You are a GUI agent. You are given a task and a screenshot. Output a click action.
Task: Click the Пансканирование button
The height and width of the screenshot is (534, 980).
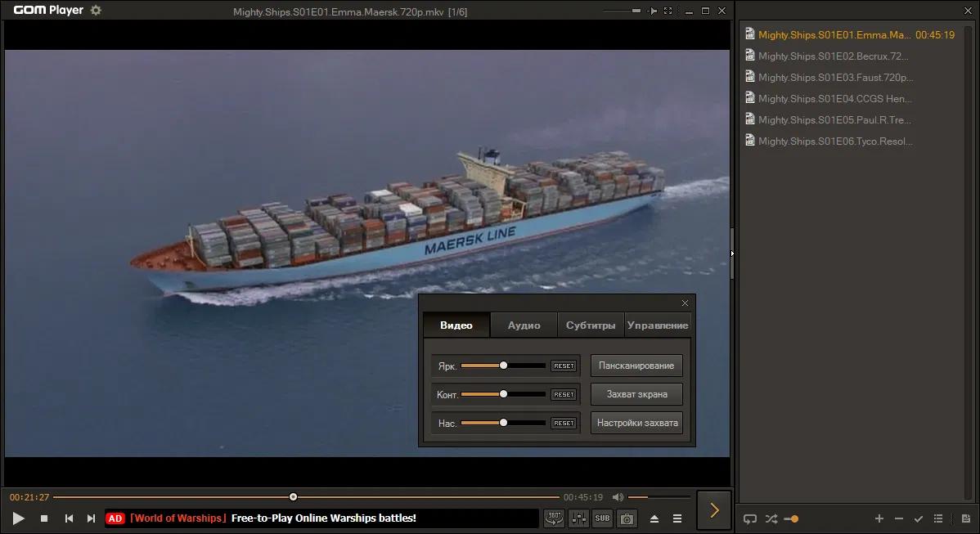(x=636, y=366)
